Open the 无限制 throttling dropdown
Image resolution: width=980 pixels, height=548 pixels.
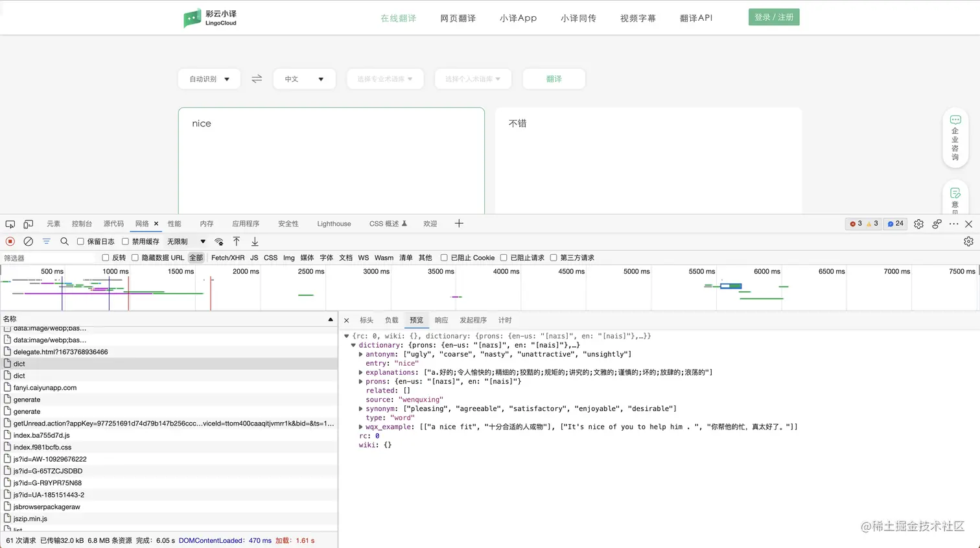[186, 241]
